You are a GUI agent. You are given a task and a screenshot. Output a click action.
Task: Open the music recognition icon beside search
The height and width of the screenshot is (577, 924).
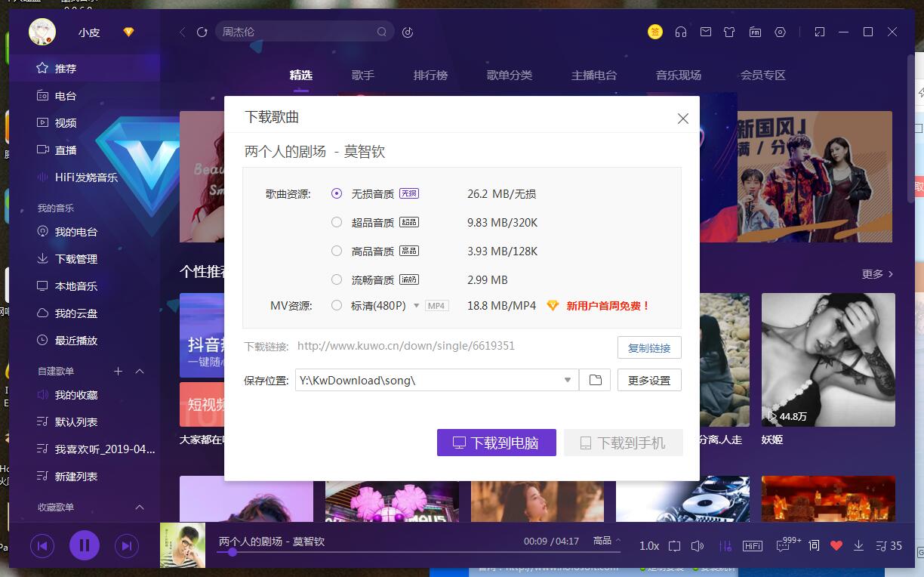[408, 32]
